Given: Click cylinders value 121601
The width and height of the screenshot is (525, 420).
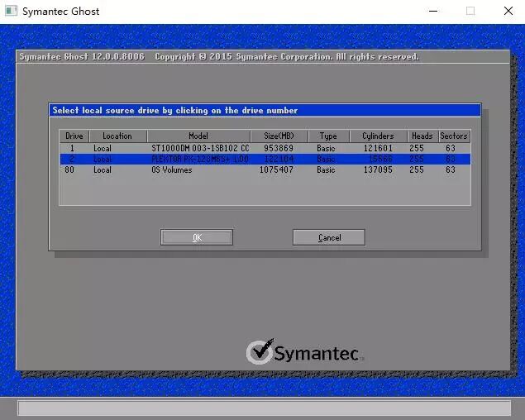Looking at the screenshot, I should point(379,148).
